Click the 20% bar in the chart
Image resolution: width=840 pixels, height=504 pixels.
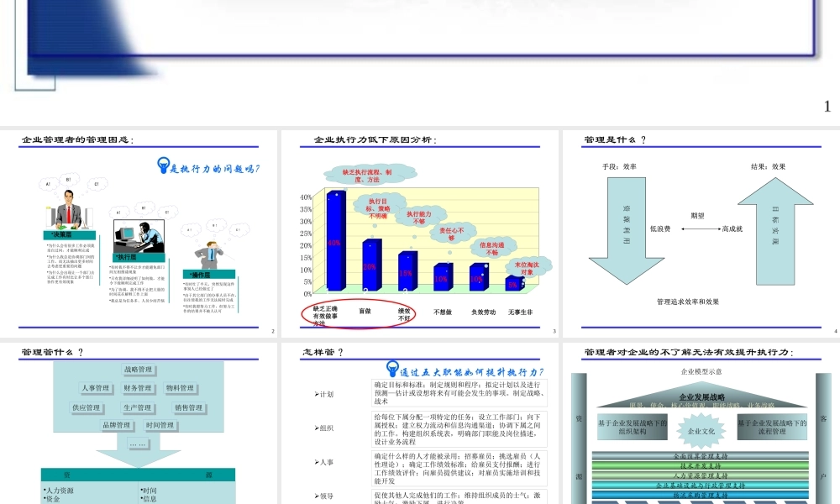(372, 265)
